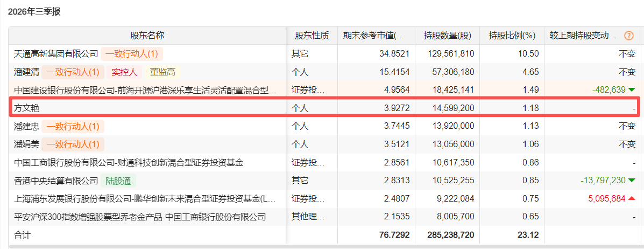Click share count 13,920,000
This screenshot has width=644, height=249.
point(452,126)
